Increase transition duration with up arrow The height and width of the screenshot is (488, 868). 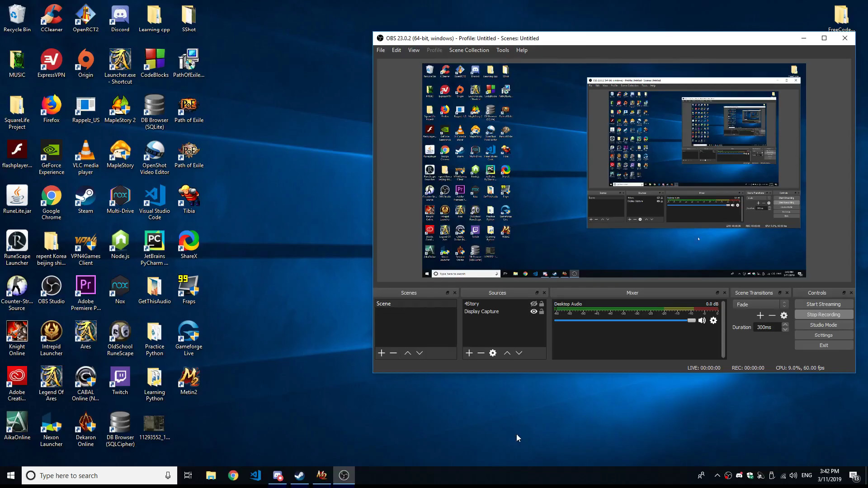[785, 324]
